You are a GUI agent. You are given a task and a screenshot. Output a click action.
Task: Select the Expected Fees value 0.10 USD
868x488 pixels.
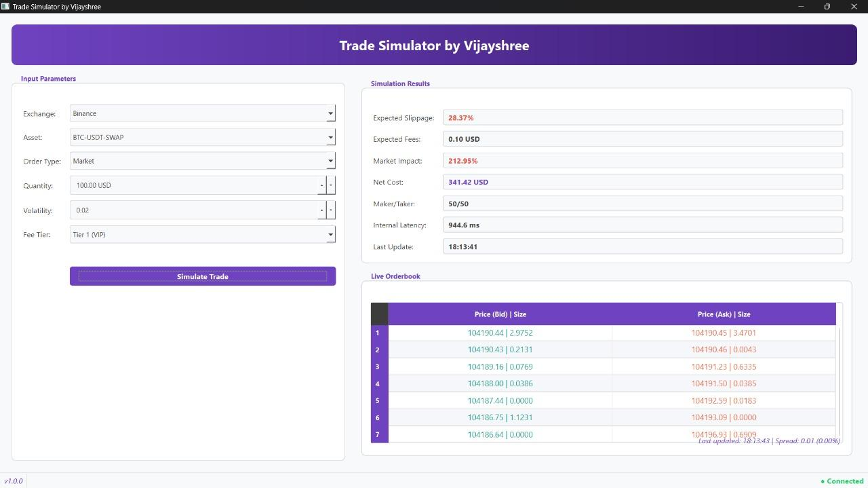(x=642, y=139)
